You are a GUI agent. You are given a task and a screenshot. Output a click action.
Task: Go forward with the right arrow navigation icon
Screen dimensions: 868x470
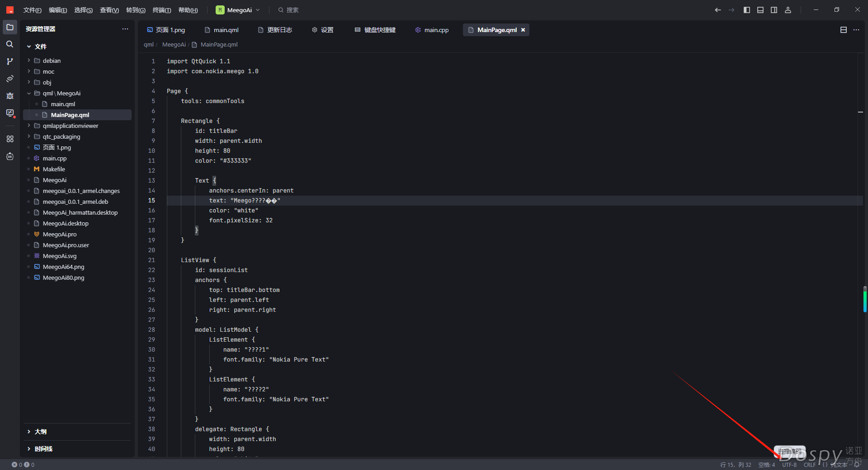[731, 10]
